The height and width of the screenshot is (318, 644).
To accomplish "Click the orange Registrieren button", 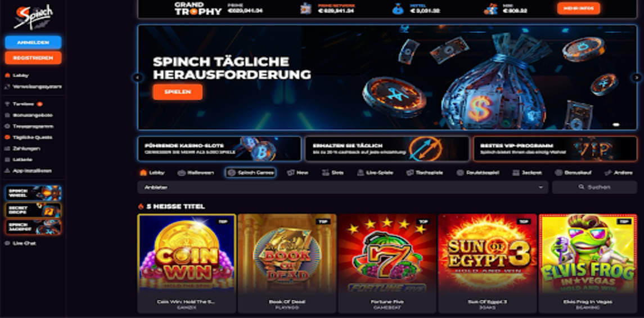I will 33,58.
